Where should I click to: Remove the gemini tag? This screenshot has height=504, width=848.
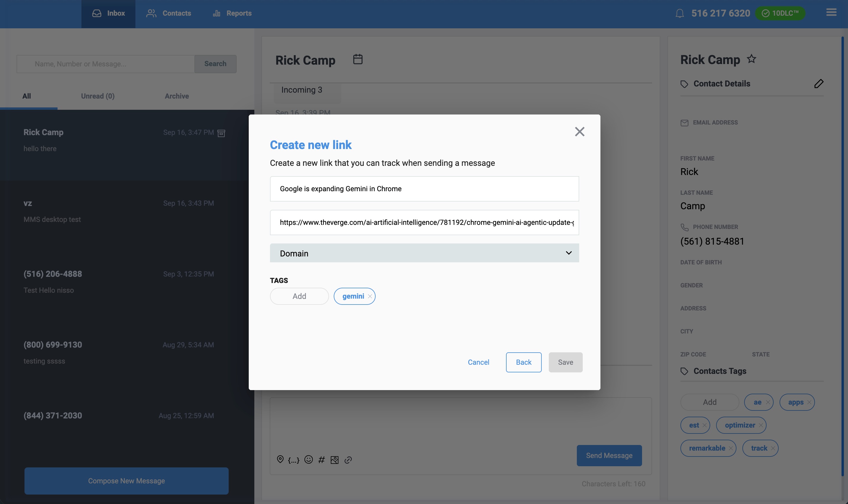(x=370, y=296)
